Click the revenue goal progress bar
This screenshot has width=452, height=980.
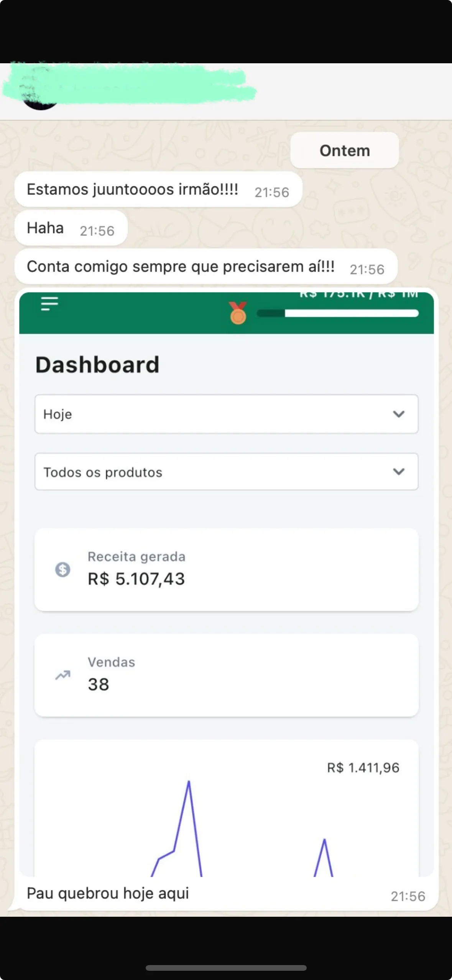point(338,314)
